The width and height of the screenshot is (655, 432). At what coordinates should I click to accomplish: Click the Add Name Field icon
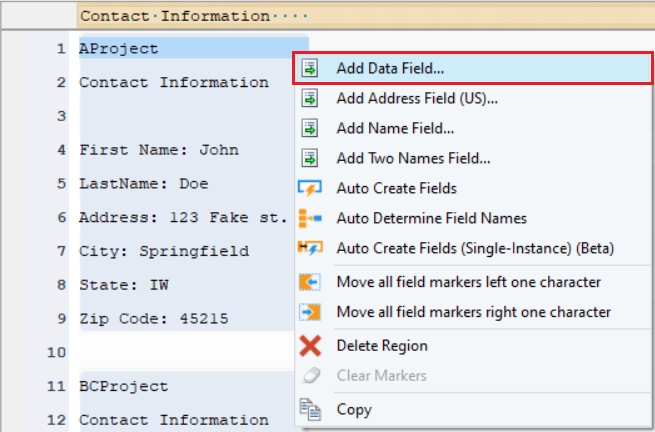(310, 129)
